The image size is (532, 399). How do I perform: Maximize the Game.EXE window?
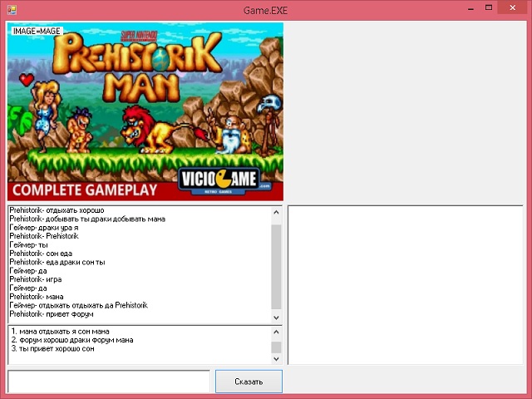(489, 8)
